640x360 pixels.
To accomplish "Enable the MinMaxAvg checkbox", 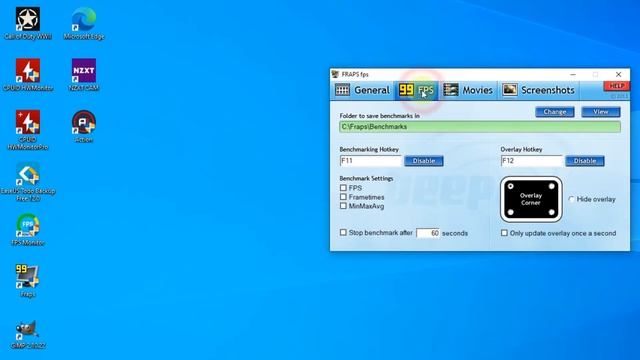I will (x=343, y=206).
